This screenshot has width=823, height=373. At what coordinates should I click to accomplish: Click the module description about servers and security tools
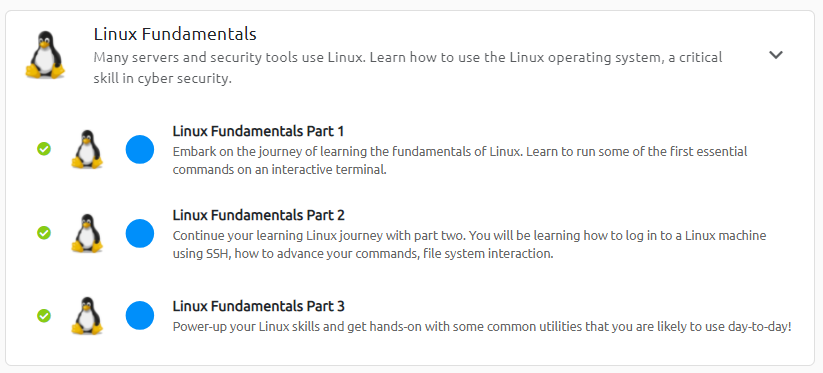coord(408,68)
